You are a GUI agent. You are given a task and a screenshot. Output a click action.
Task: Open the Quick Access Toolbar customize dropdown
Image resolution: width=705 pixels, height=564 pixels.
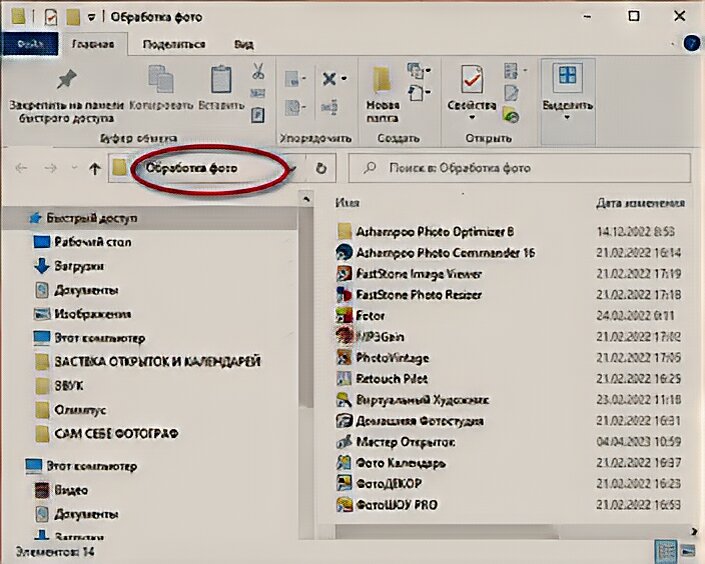[92, 17]
